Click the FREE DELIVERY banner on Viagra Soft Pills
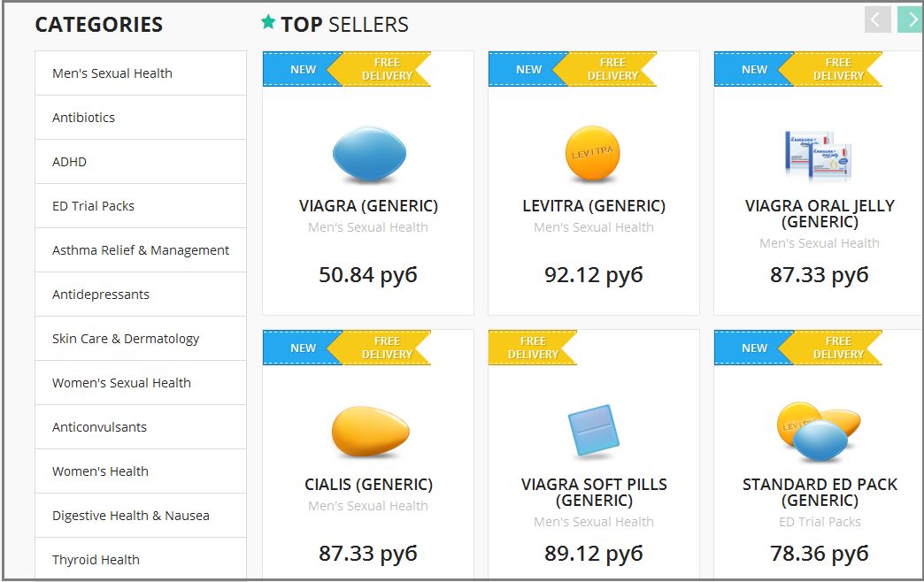This screenshot has height=582, width=924. click(x=532, y=348)
